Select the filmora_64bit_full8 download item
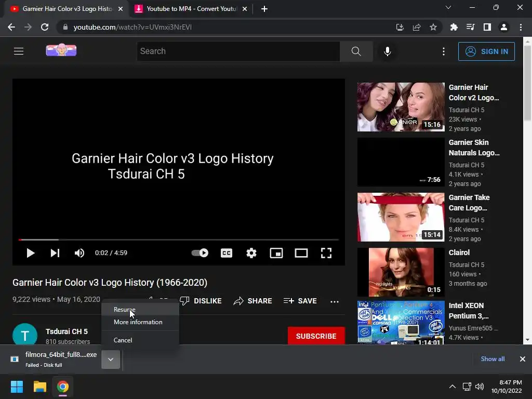The height and width of the screenshot is (399, 532). [54, 360]
